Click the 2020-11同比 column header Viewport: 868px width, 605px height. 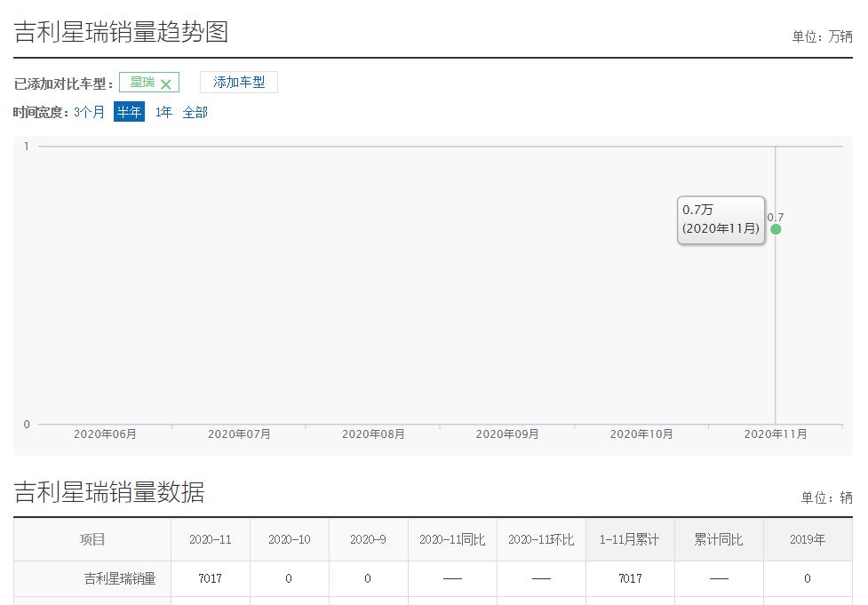pos(452,539)
